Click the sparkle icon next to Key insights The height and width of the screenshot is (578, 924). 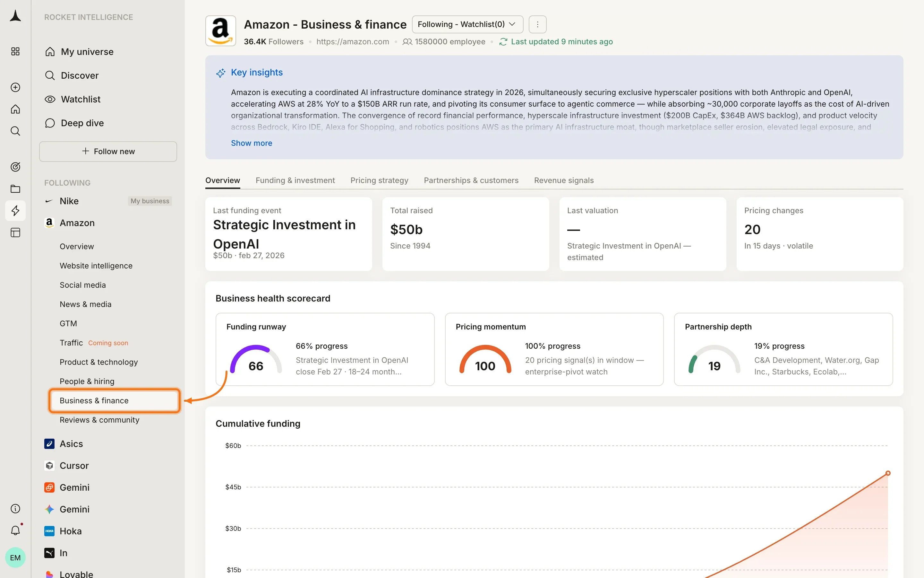click(221, 73)
